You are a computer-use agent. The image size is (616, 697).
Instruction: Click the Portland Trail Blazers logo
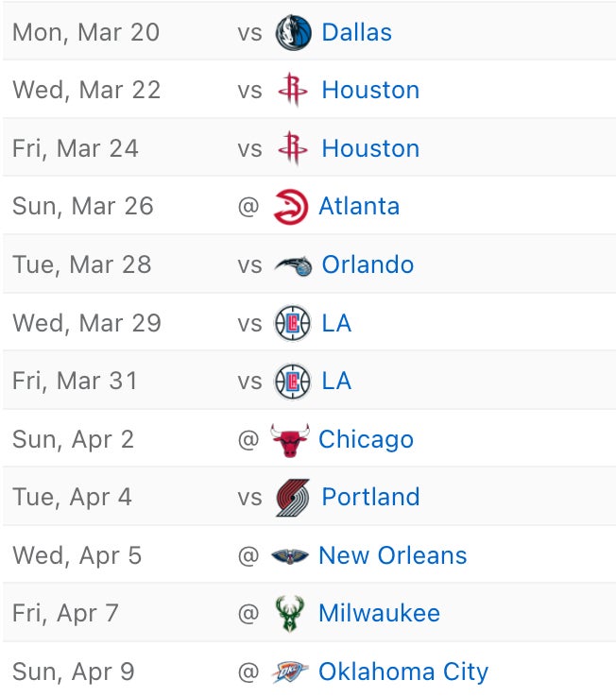[x=293, y=498]
